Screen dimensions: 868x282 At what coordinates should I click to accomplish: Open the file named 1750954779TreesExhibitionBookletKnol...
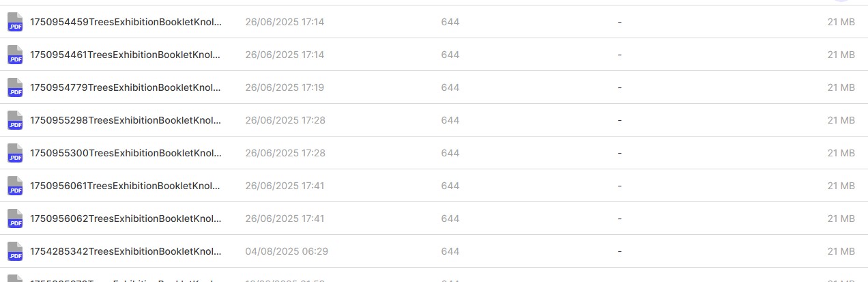tap(126, 87)
